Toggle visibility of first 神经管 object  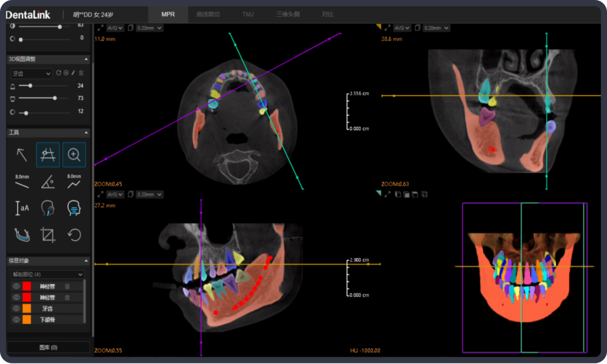[16, 286]
